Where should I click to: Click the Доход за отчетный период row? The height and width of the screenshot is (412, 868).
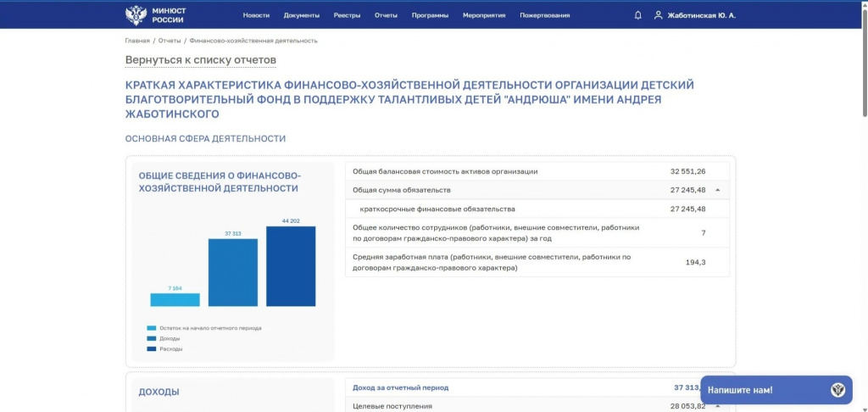[x=537, y=387]
